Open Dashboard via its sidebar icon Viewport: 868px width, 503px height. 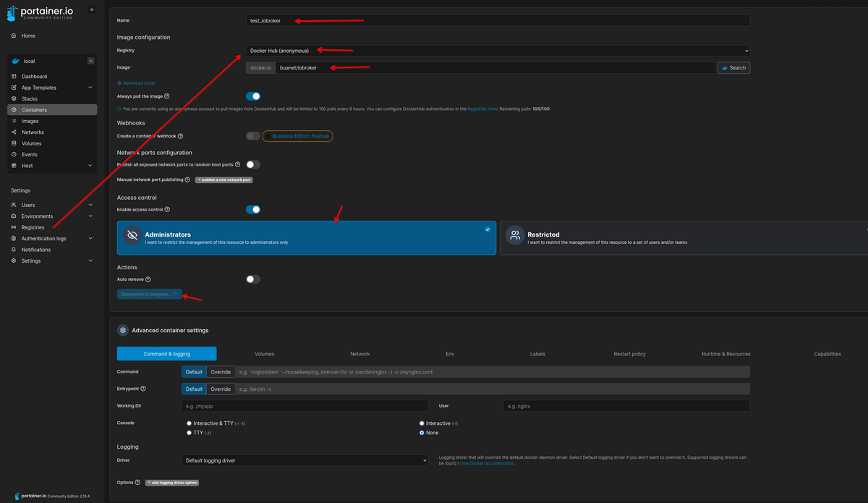14,76
